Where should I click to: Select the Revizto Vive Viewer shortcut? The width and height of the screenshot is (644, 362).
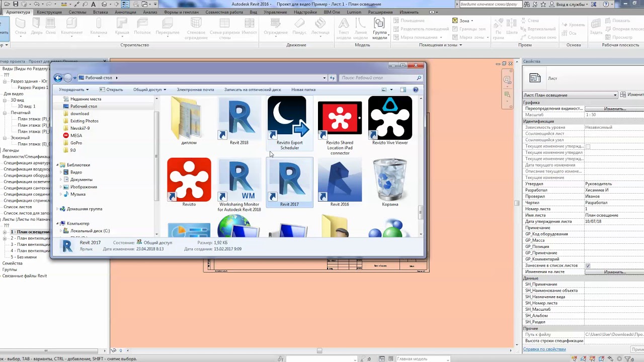(390, 120)
